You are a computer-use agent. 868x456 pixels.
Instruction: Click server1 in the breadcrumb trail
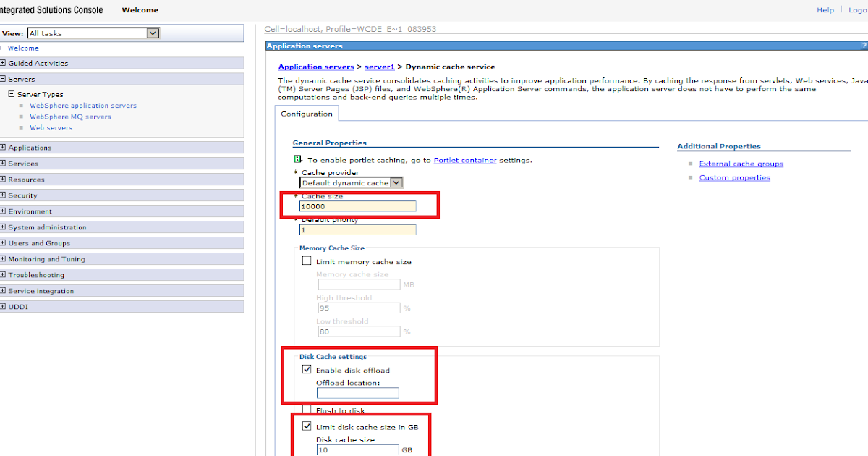(x=379, y=66)
